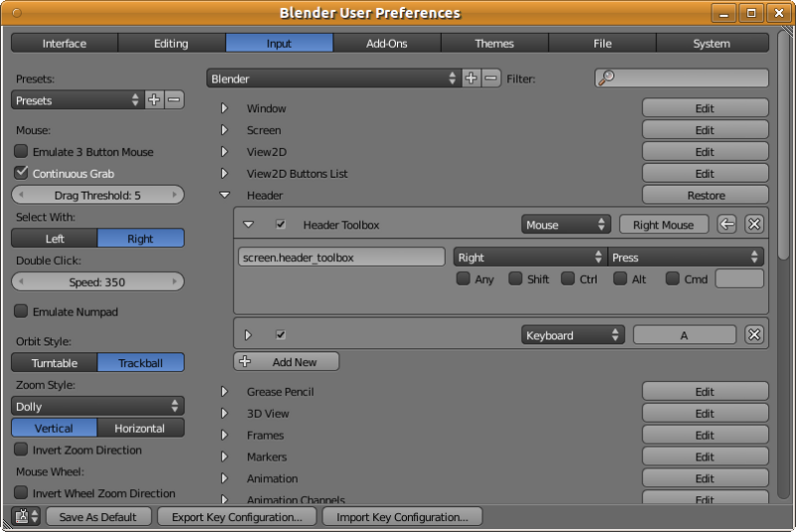Restore the Header keymap
The height and width of the screenshot is (532, 796).
[705, 195]
